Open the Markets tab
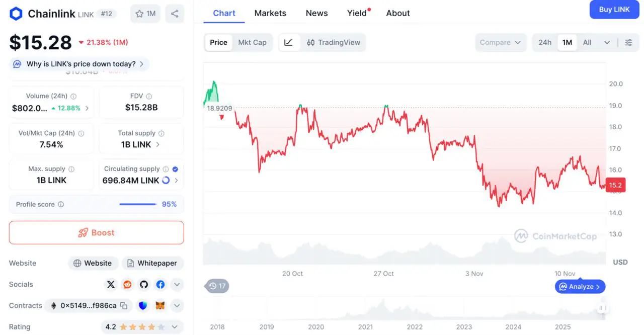 pos(270,13)
